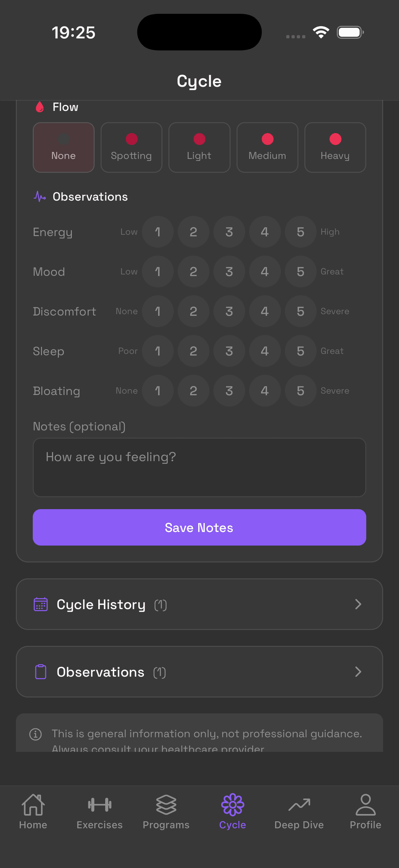Tap the How are you feeling notes field

pos(199,467)
